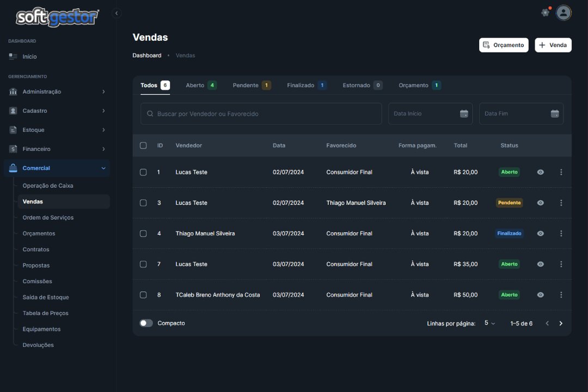Image resolution: width=588 pixels, height=392 pixels.
Task: Expand the Administração sidebar menu
Action: 57,92
